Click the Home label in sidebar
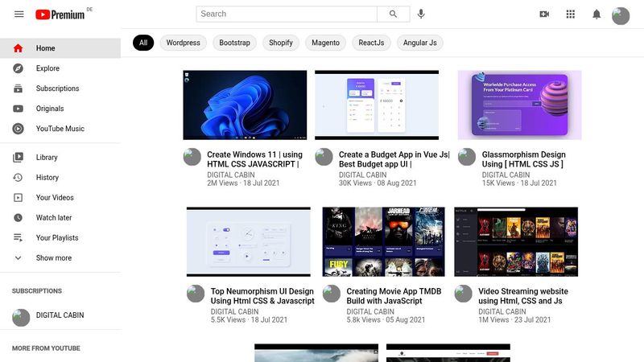The image size is (644, 362). point(46,48)
